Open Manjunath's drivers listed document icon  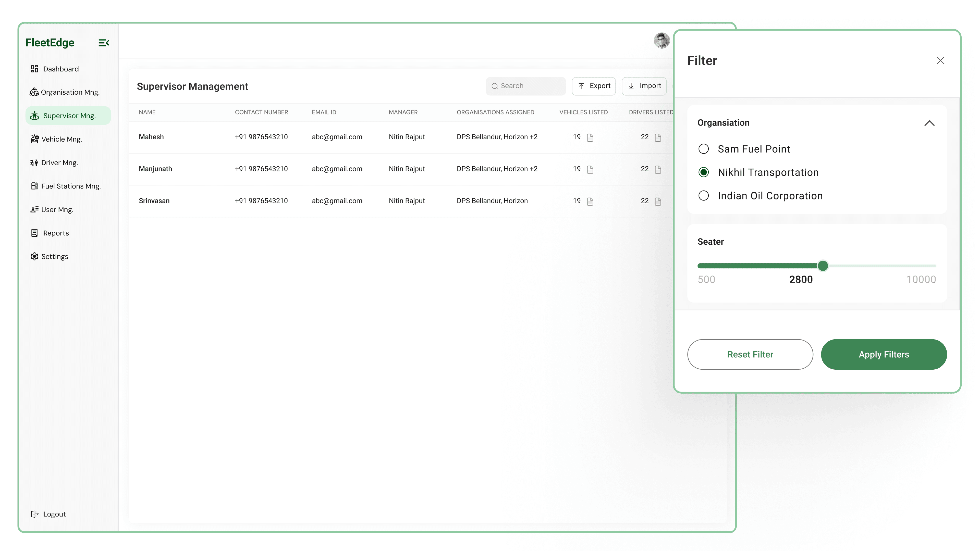[658, 169]
